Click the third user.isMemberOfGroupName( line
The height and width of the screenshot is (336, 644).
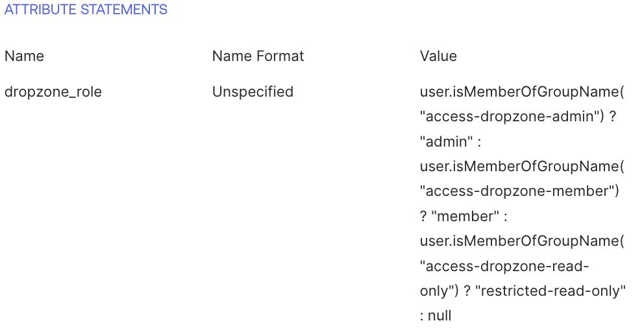click(522, 241)
